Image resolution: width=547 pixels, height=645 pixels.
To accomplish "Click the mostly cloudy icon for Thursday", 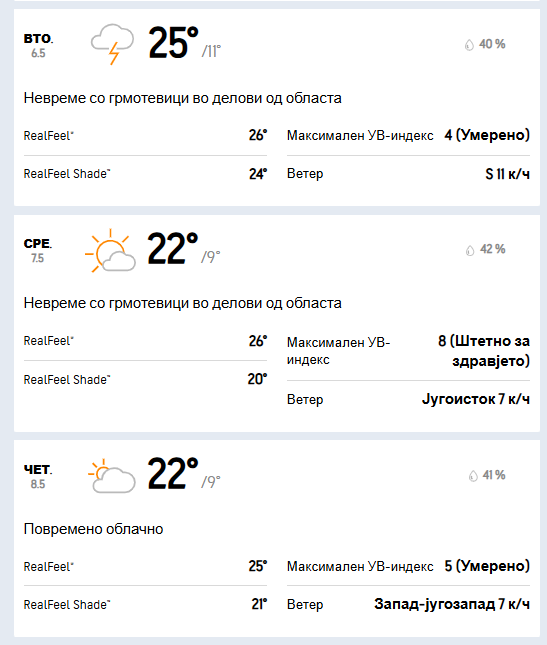I will [x=112, y=476].
